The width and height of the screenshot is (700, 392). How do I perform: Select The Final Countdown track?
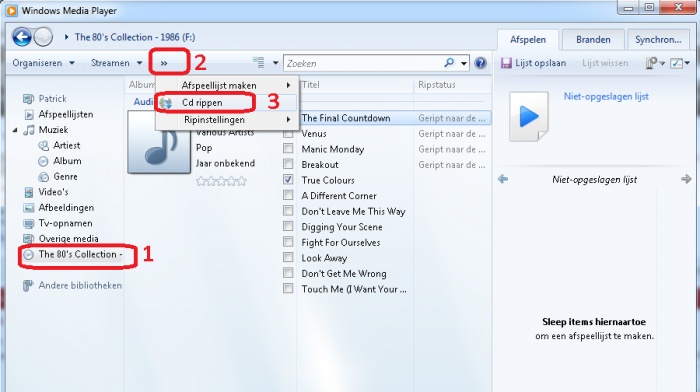(346, 118)
